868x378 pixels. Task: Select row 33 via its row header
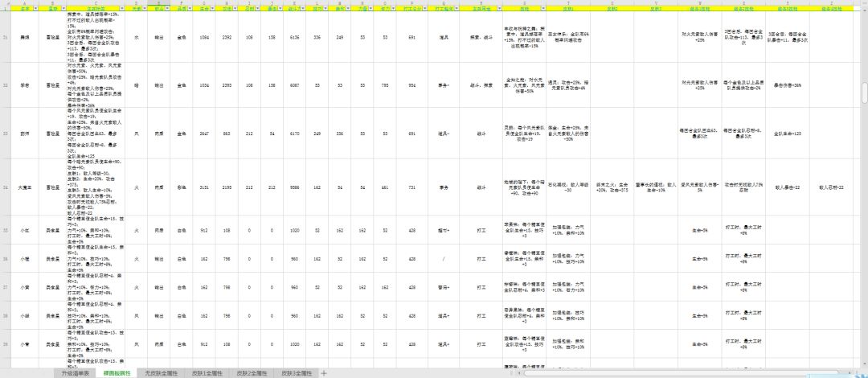coord(6,133)
